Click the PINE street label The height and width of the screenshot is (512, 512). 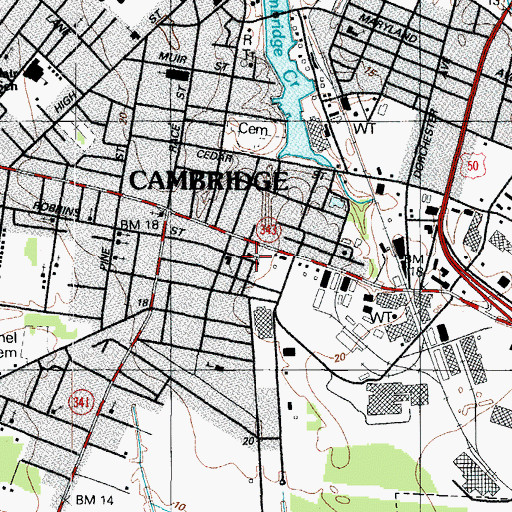coord(105,258)
